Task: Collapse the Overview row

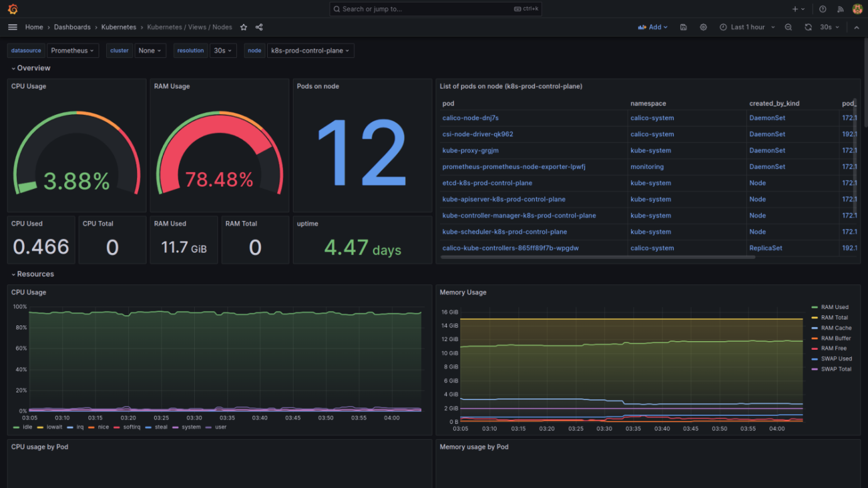Action: click(31, 68)
